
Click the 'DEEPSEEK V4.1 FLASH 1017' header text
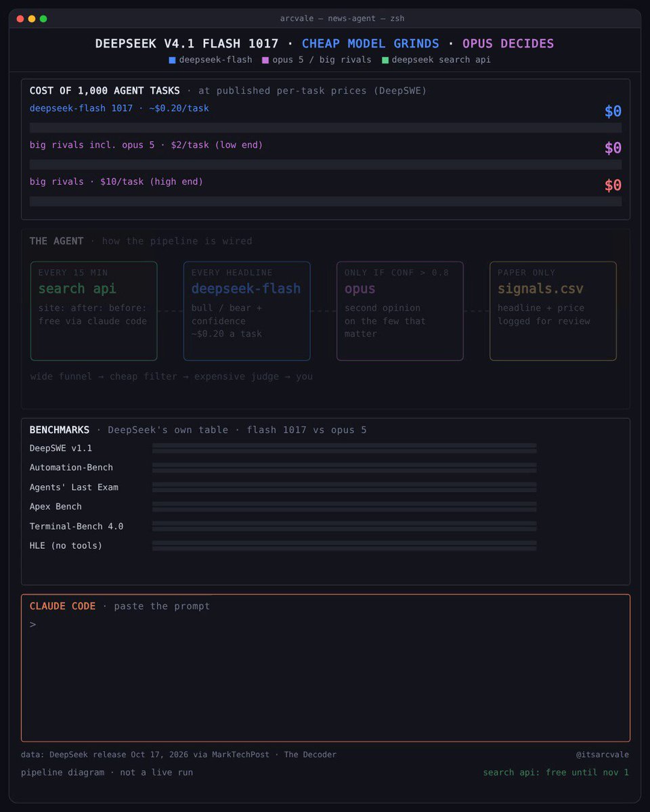click(x=187, y=43)
